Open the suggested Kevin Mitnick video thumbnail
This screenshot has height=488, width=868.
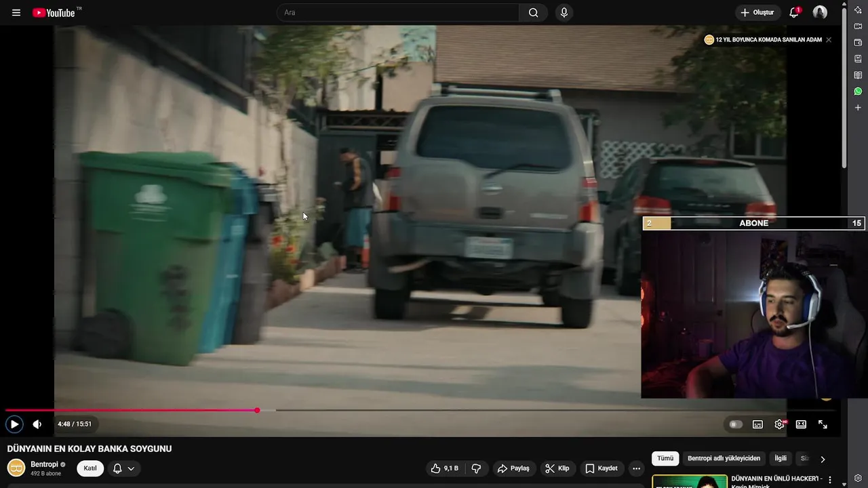[690, 481]
